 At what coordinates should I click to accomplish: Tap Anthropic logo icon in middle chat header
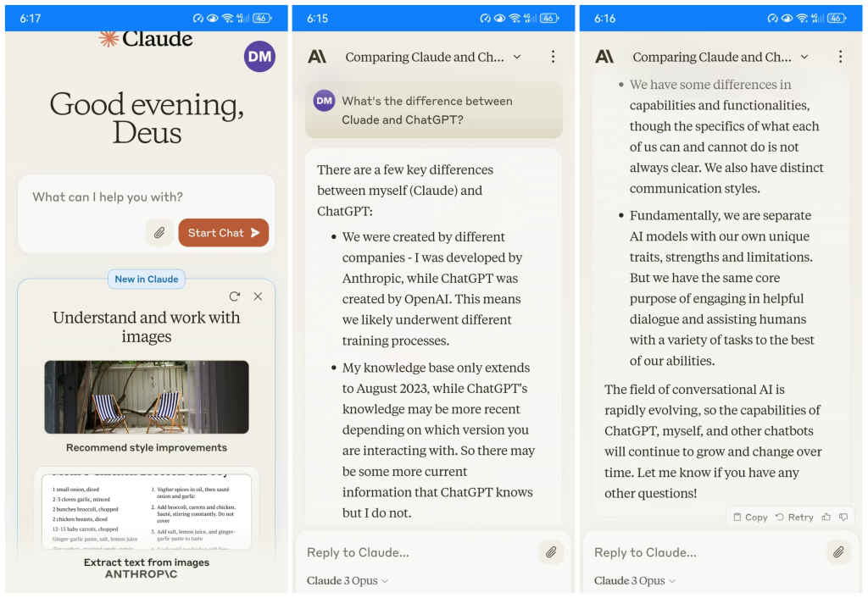click(x=317, y=57)
